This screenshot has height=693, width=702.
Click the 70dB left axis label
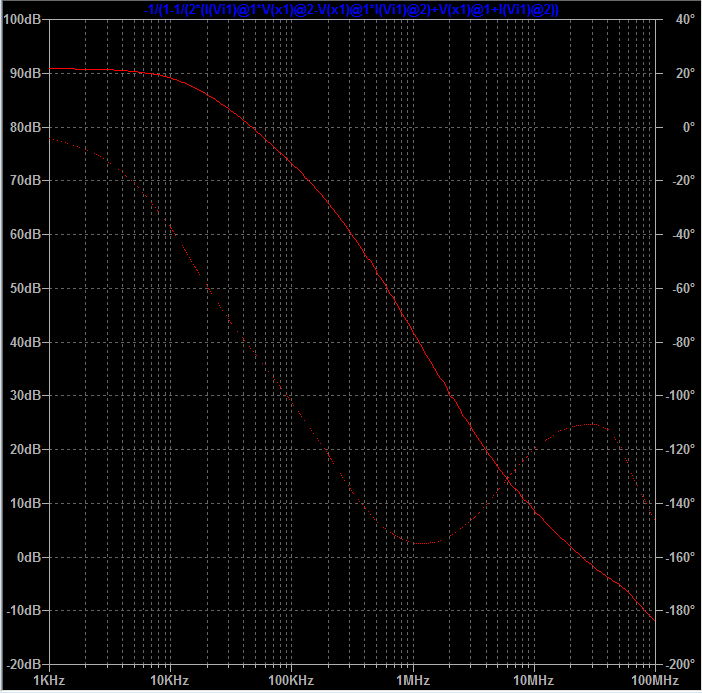click(x=26, y=180)
